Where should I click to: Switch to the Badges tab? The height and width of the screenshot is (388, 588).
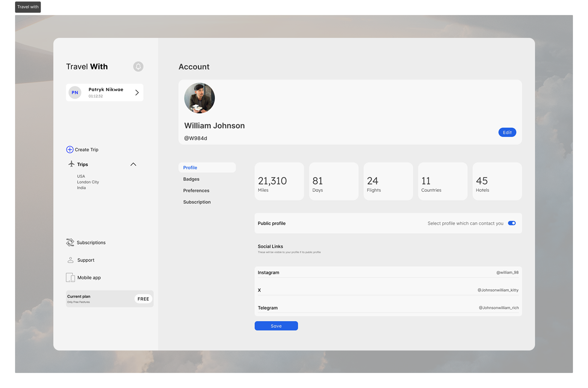click(x=191, y=179)
